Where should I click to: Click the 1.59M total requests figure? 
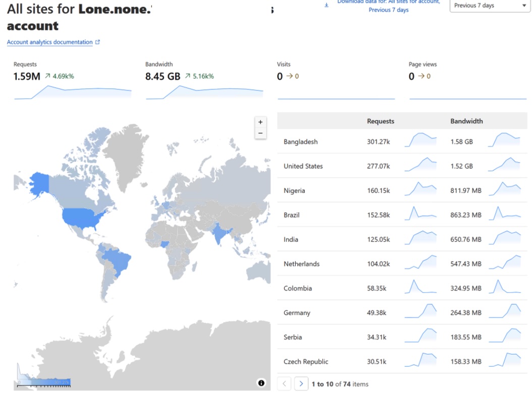click(x=27, y=76)
